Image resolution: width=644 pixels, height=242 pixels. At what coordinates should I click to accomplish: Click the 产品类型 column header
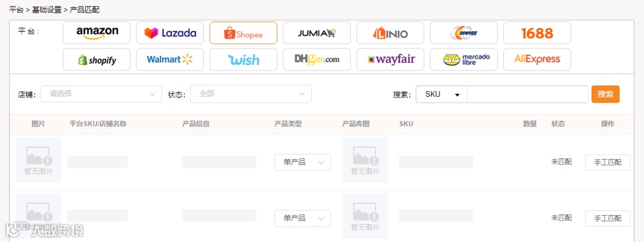[288, 124]
